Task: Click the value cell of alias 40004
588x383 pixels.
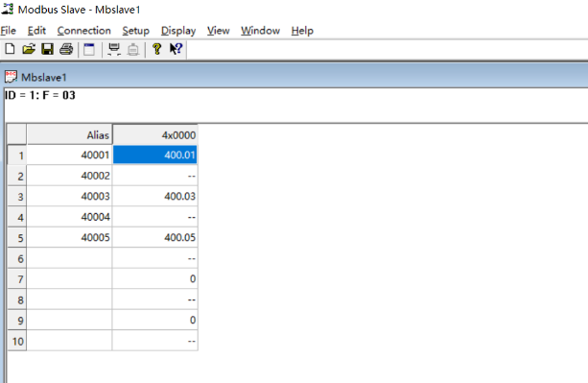Action: point(154,217)
